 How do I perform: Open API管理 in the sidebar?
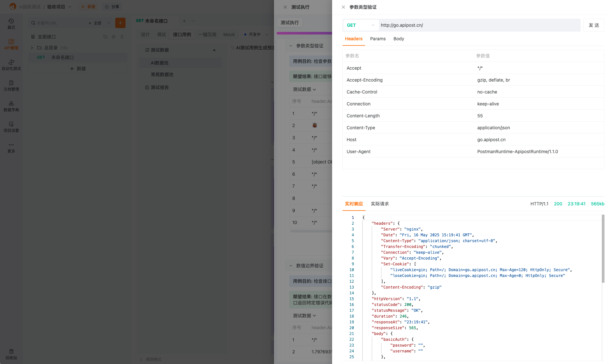[x=11, y=44]
